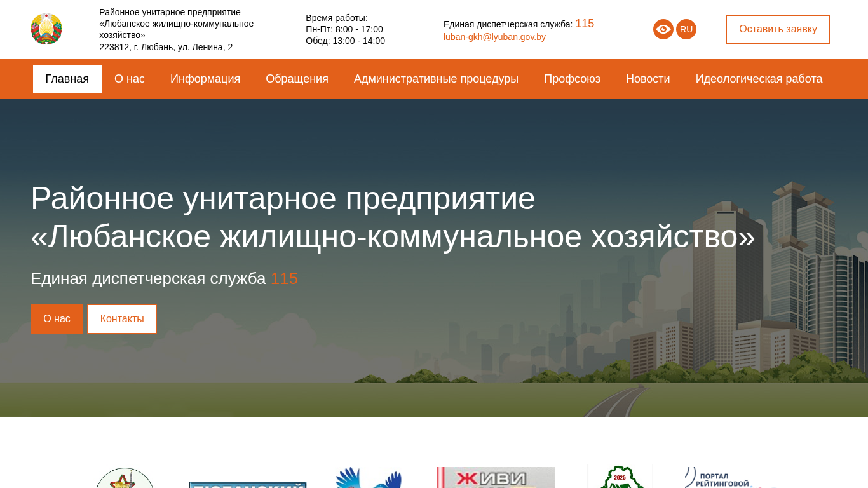Click the blue bird partner logo
The width and height of the screenshot is (868, 488).
[x=369, y=477]
